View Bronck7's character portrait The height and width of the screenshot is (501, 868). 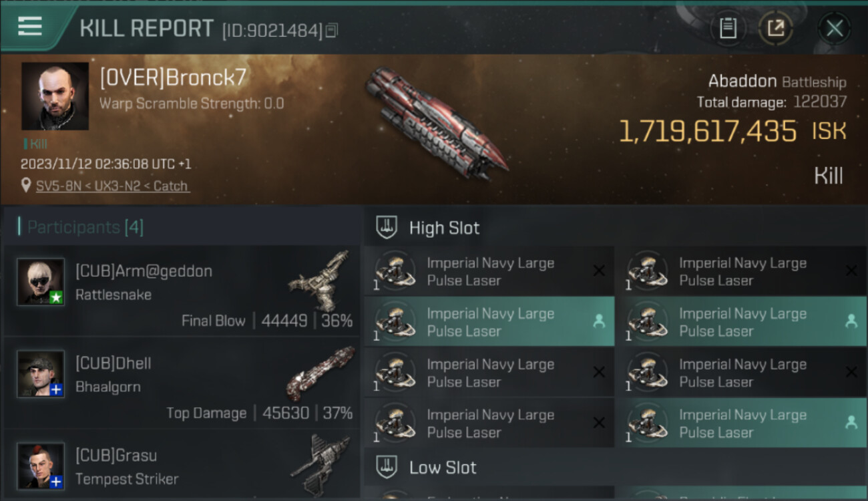[55, 96]
